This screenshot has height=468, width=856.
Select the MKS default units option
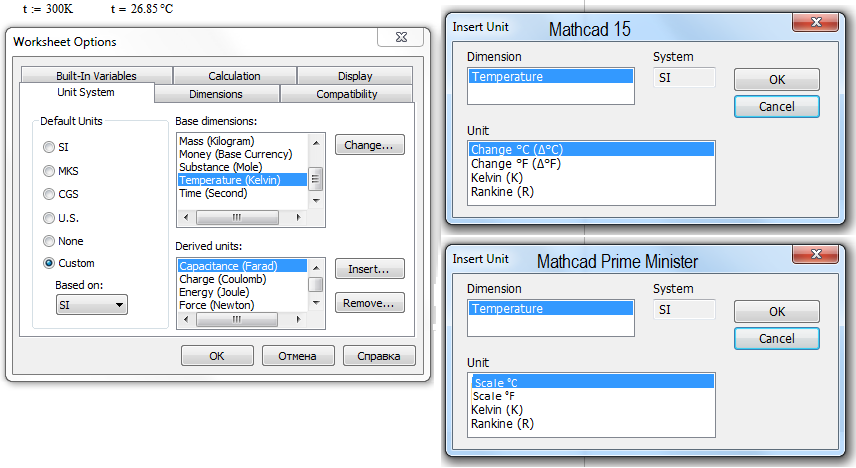(49, 171)
